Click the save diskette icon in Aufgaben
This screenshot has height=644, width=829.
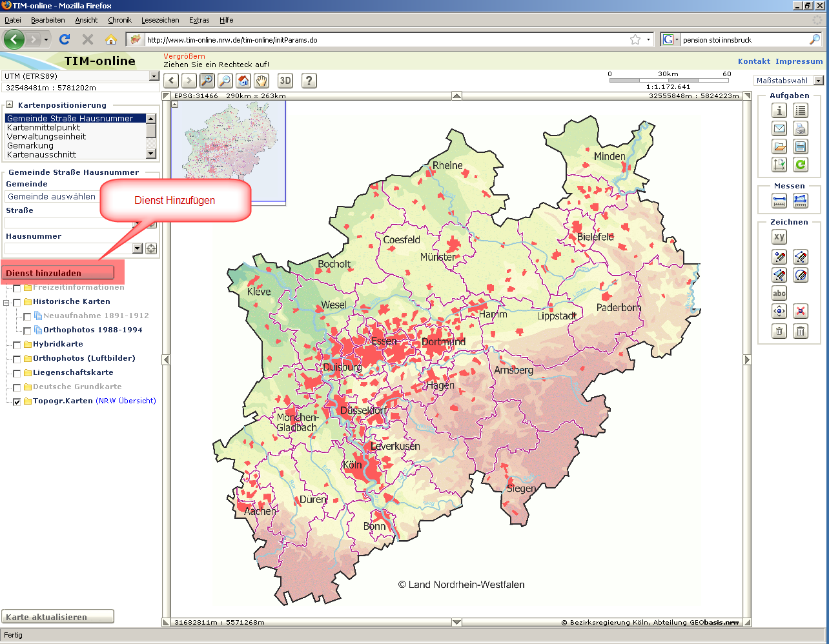[x=801, y=146]
